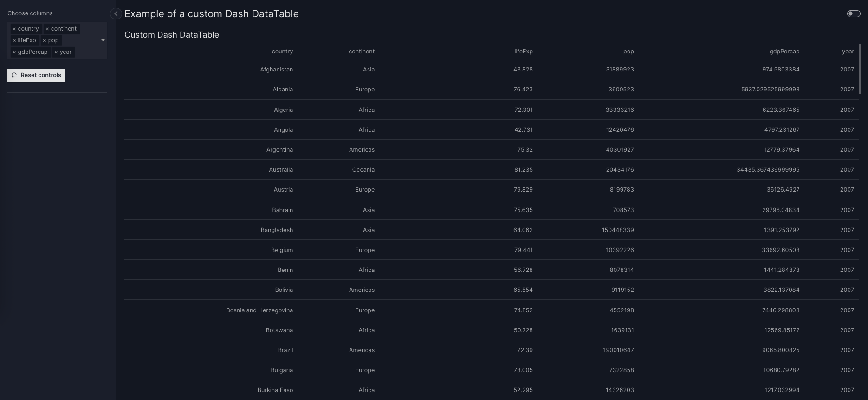Remove the continent column tag
The image size is (868, 400).
(47, 29)
